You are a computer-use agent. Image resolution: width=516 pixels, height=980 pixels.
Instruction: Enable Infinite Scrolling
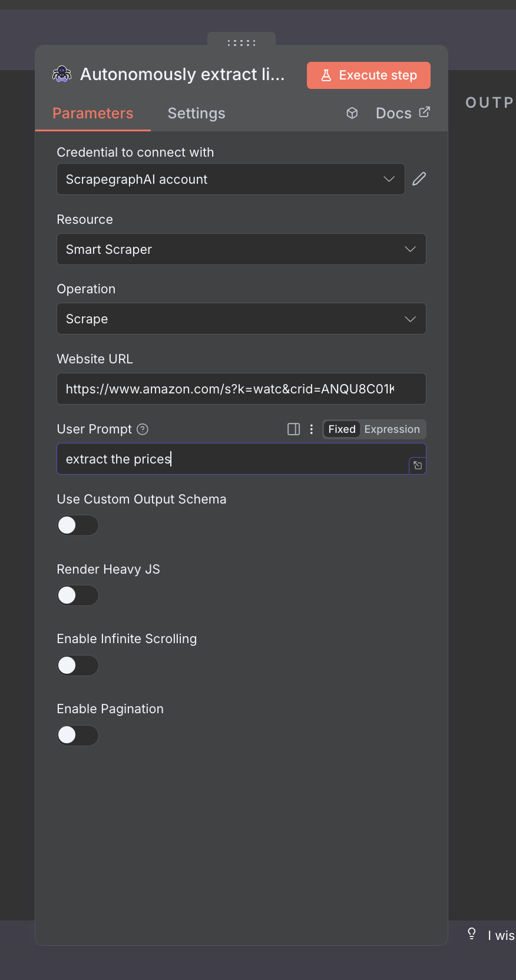coord(78,665)
